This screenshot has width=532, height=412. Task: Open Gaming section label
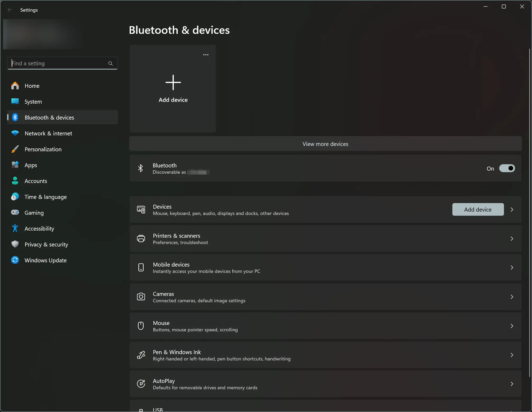[x=34, y=213]
